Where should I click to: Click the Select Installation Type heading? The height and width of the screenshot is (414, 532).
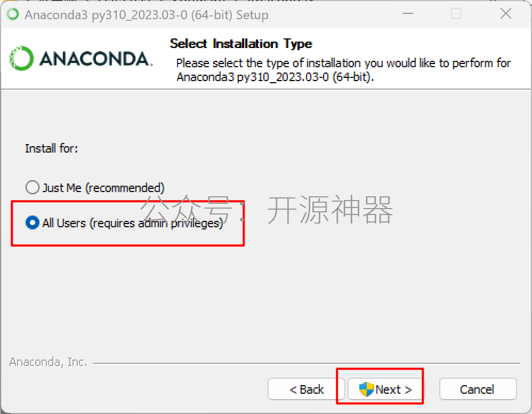[x=241, y=44]
